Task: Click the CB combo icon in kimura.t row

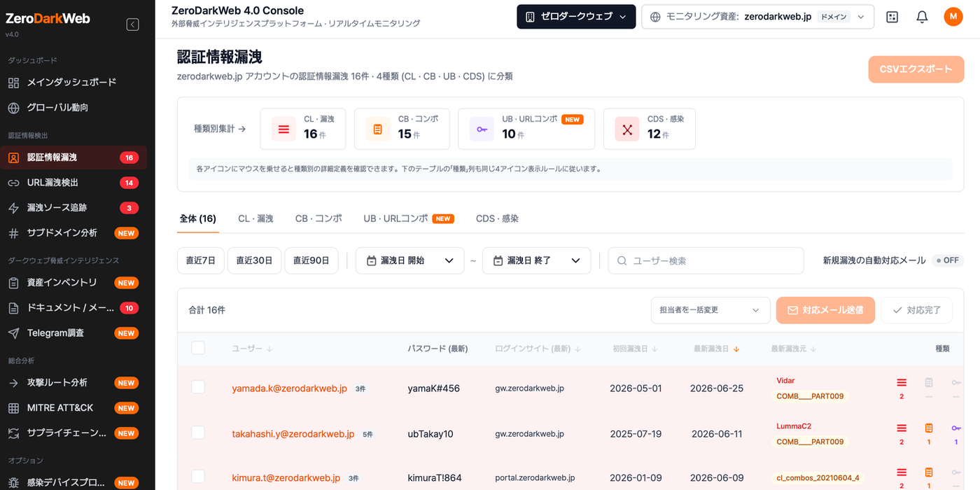Action: 929,472
